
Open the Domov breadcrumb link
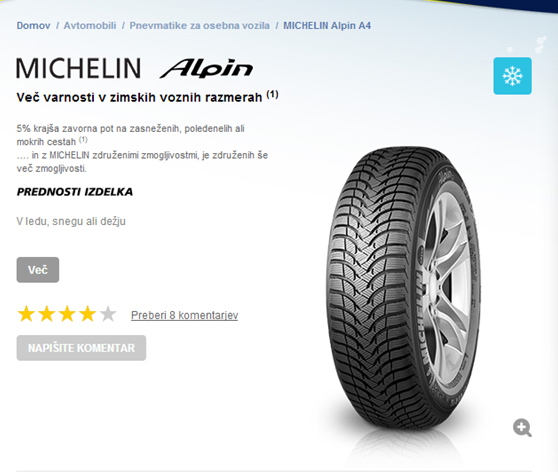(33, 26)
